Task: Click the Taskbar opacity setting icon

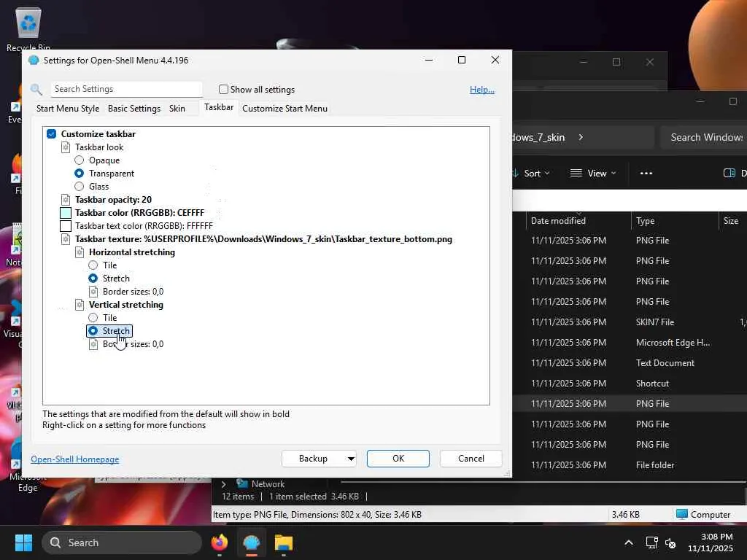Action: (66, 200)
